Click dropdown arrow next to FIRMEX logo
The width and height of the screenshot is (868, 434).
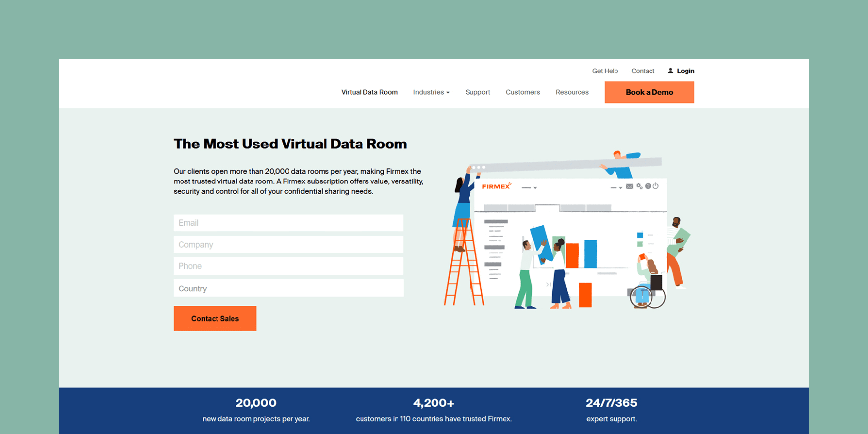coord(535,188)
